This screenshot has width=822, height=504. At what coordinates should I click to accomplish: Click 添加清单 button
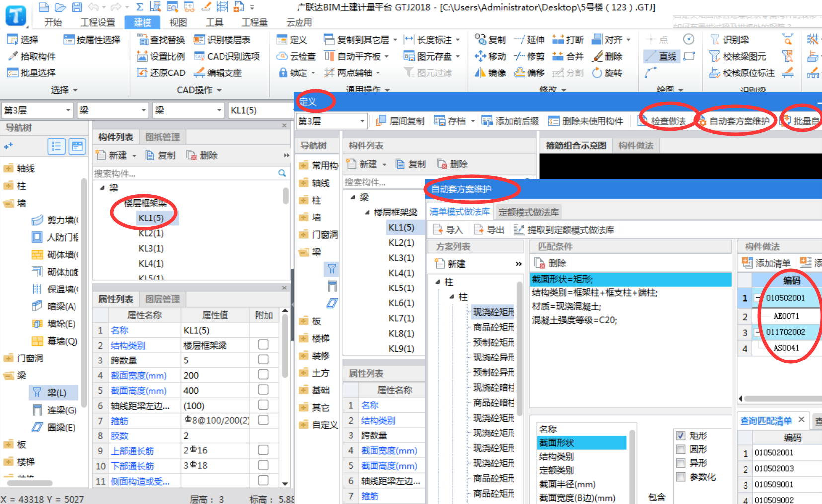click(766, 263)
